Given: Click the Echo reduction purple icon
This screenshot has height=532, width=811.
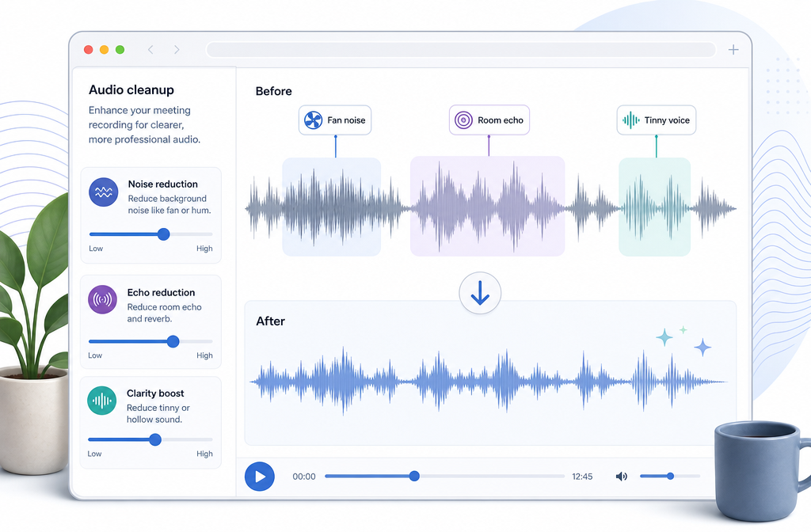Looking at the screenshot, I should point(102,299).
